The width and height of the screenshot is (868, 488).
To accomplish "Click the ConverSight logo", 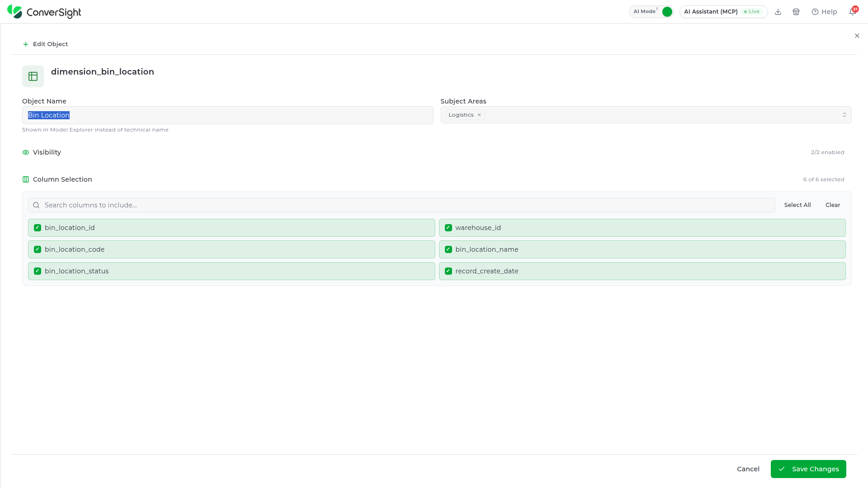I will [44, 12].
